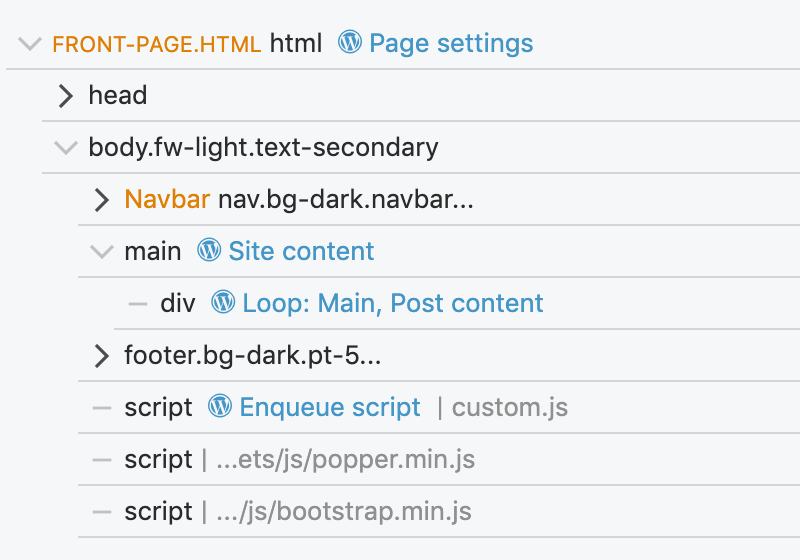Expand the Navbar nav.bg-dark element
This screenshot has width=800, height=560.
(102, 200)
